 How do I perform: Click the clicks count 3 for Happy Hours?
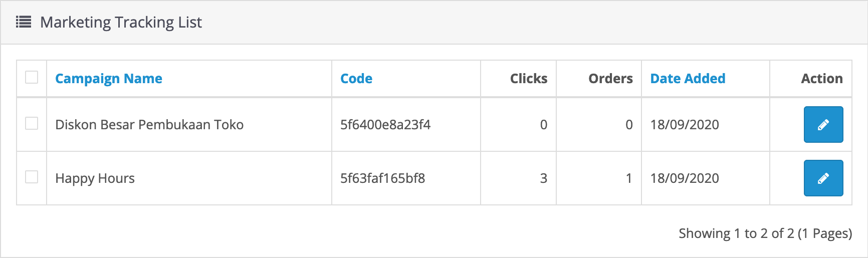[544, 178]
